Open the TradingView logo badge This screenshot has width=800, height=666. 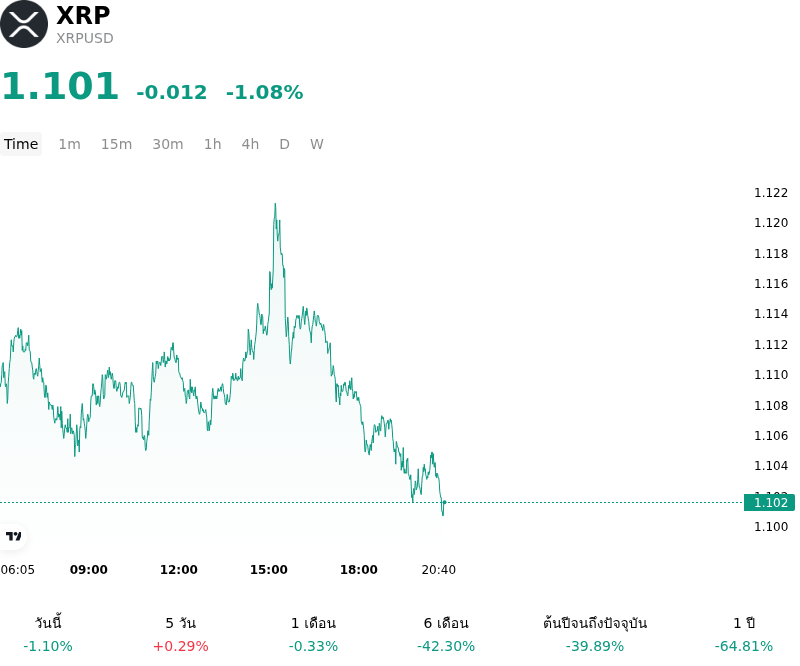point(13,536)
